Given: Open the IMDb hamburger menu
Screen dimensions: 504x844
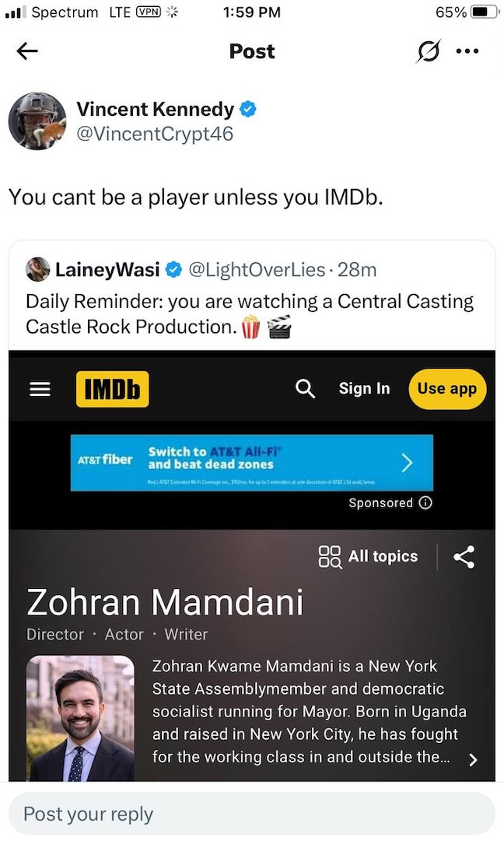Looking at the screenshot, I should tap(40, 389).
